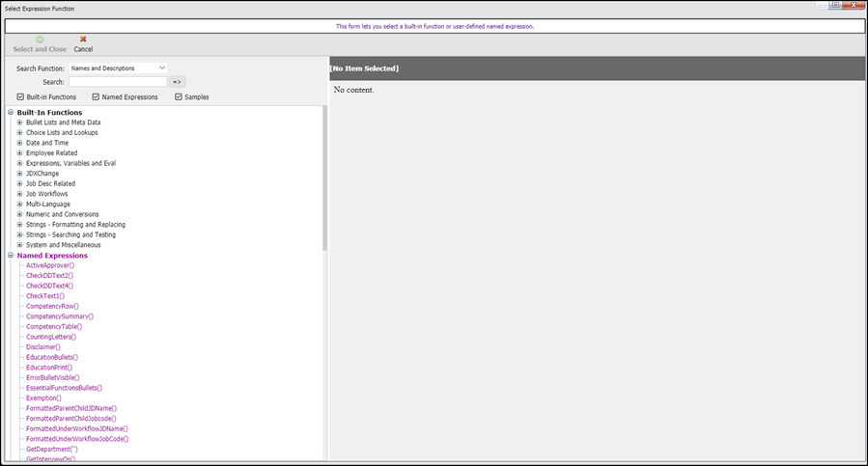Choose the Disclaimer() named expression

43,347
